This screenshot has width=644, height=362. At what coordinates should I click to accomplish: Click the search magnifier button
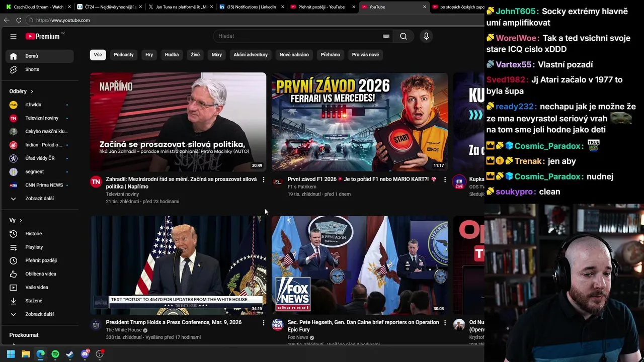(x=404, y=36)
